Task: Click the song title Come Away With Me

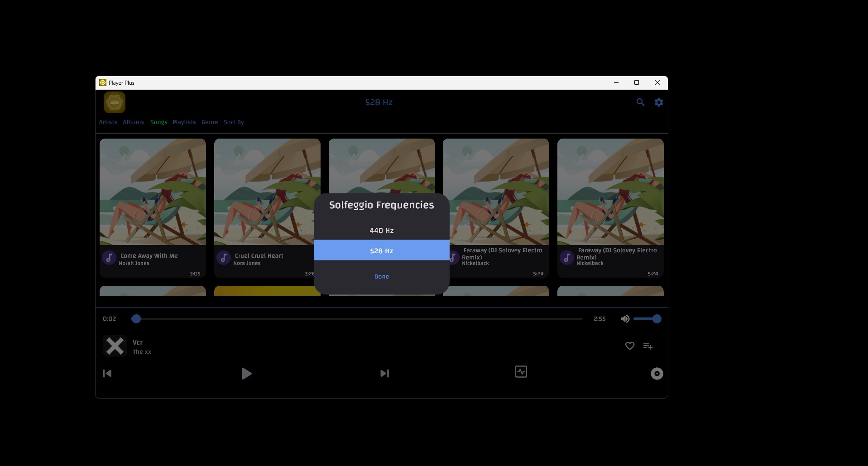Action: pos(149,256)
